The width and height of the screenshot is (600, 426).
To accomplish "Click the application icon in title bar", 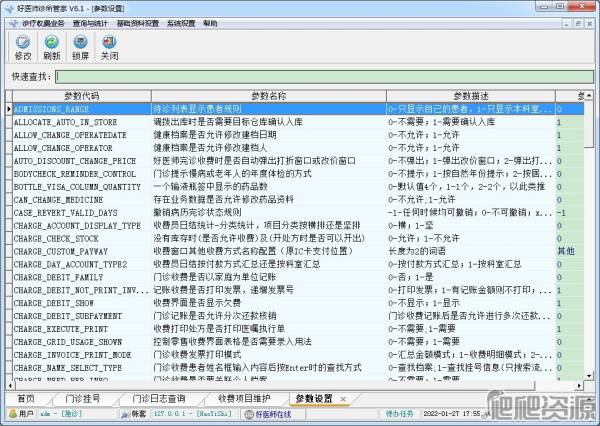I will (x=9, y=7).
